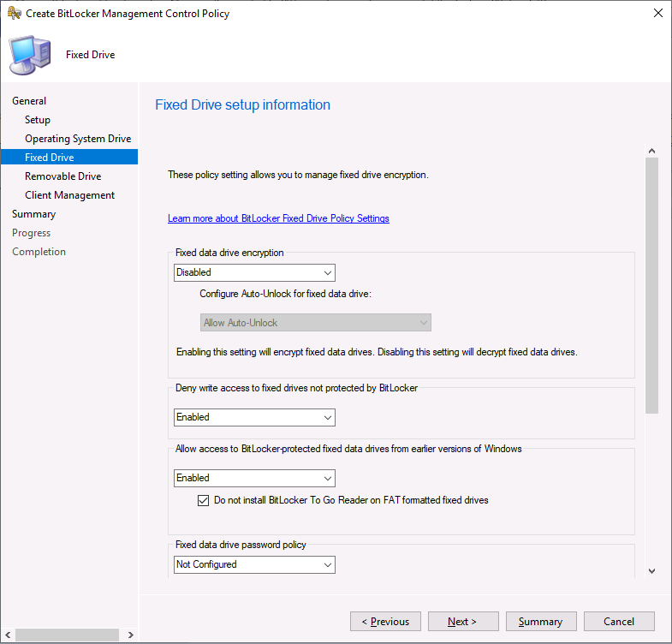Select Removable Drive page
The width and height of the screenshot is (672, 644).
click(x=63, y=176)
